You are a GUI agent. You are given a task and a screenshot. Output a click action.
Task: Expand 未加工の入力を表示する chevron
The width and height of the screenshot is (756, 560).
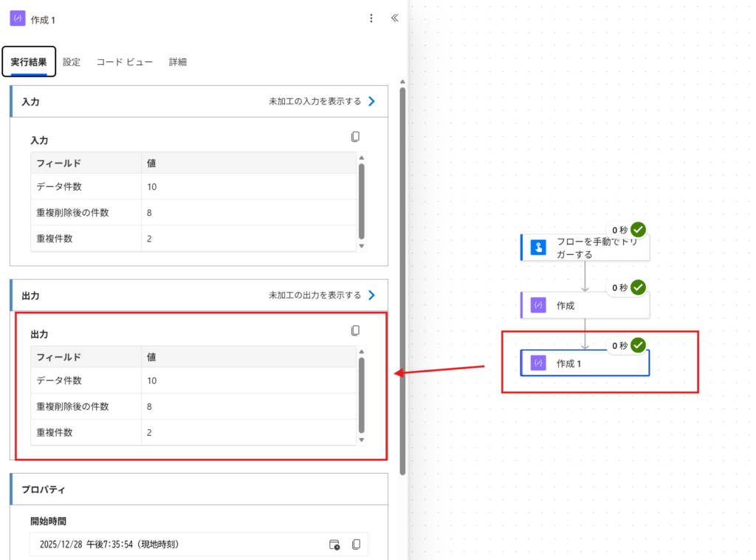(371, 101)
